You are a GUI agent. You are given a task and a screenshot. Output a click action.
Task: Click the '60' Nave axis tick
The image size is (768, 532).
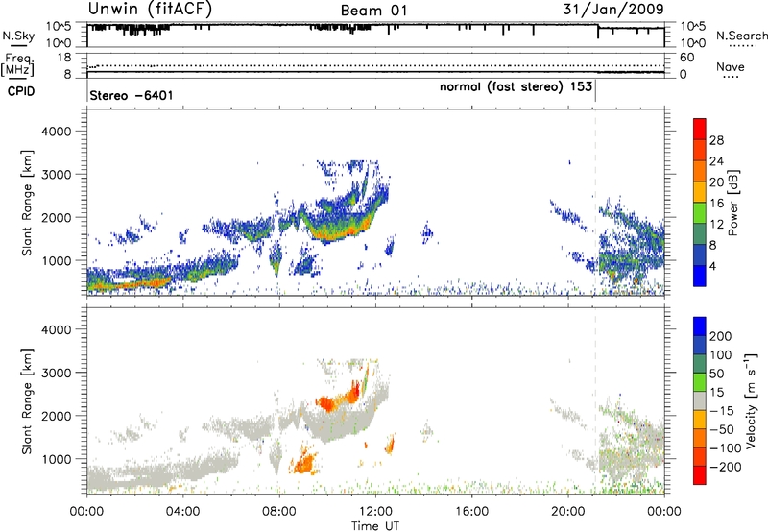click(687, 58)
